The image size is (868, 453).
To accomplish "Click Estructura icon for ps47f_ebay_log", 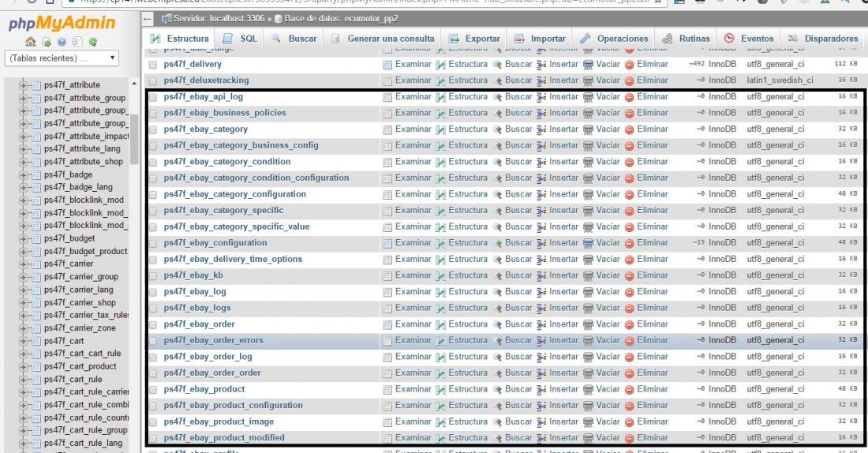I will point(440,293).
